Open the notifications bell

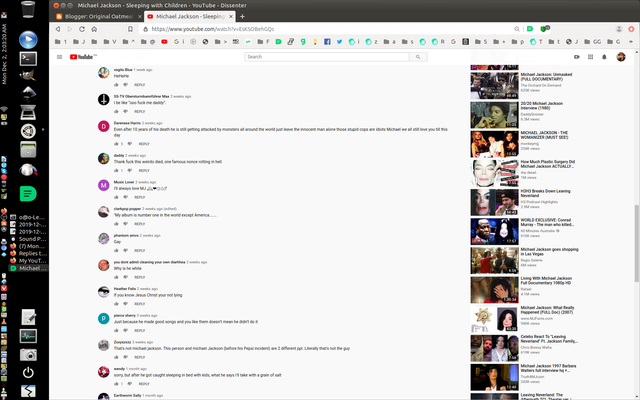pyautogui.click(x=604, y=57)
